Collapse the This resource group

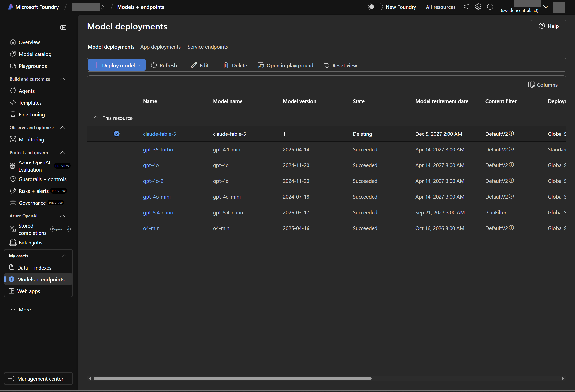pyautogui.click(x=96, y=118)
